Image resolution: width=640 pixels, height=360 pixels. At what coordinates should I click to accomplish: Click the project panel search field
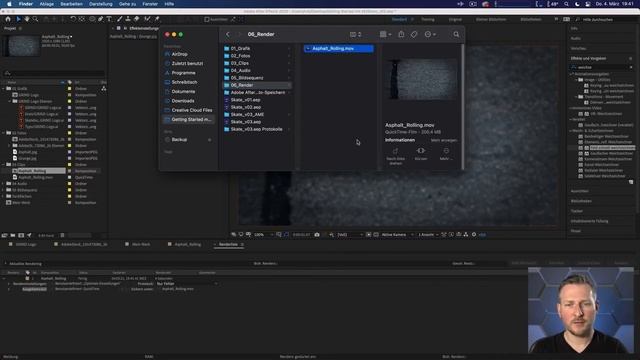click(x=54, y=73)
